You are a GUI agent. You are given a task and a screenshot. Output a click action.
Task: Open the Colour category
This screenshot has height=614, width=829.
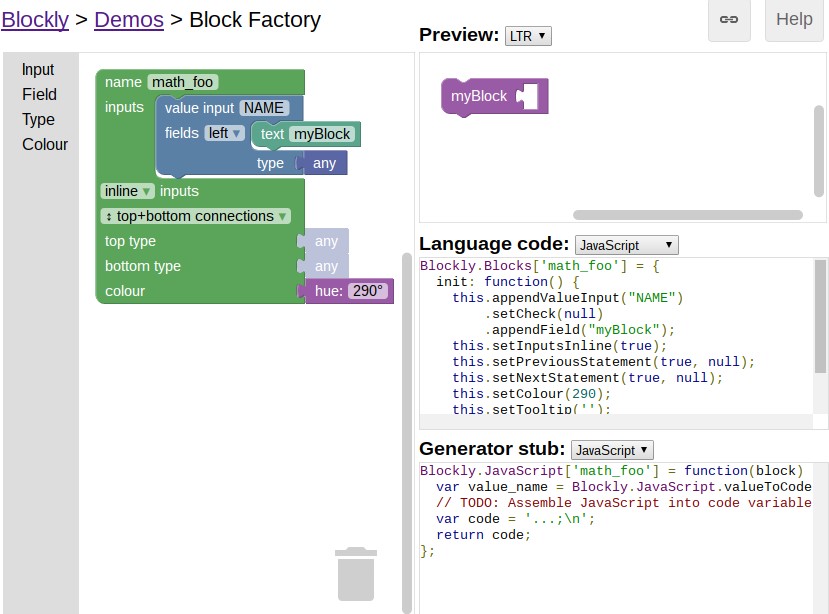[45, 144]
